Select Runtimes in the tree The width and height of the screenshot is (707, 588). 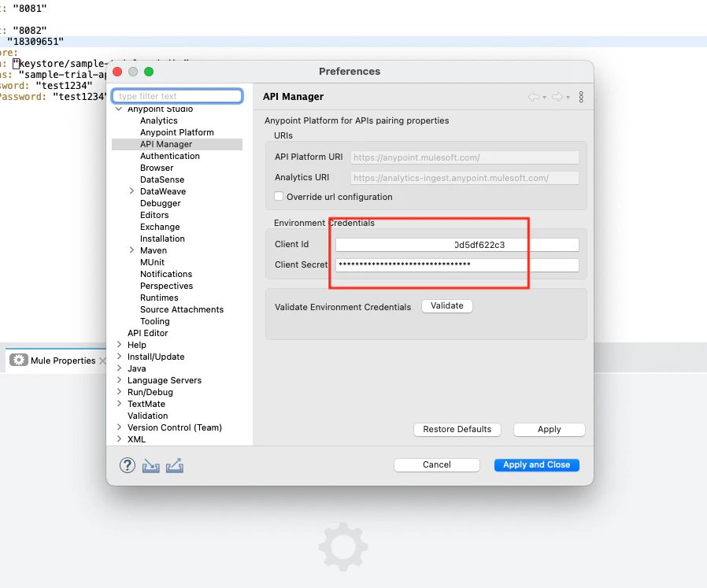159,298
